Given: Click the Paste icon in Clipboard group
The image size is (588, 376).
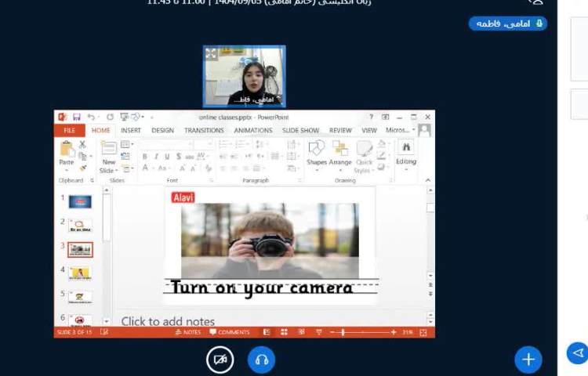Looking at the screenshot, I should click(66, 150).
